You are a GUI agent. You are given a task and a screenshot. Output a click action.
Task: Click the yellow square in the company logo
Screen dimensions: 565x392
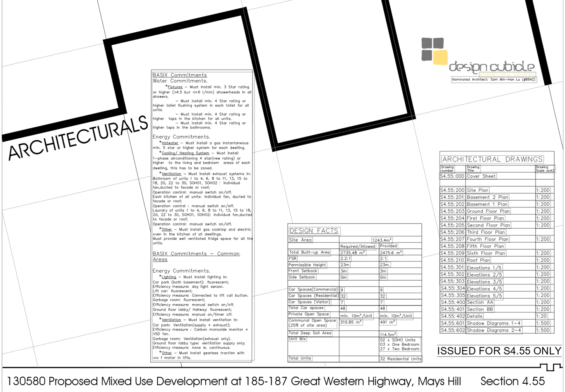[x=440, y=58]
